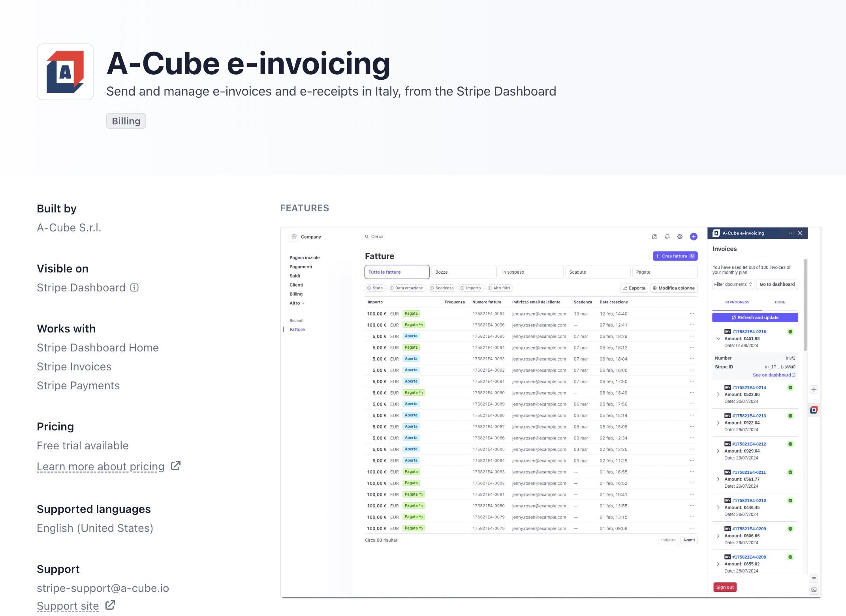Toggle the Stato filter chip
Screen dimensions: 846x616
(375, 288)
